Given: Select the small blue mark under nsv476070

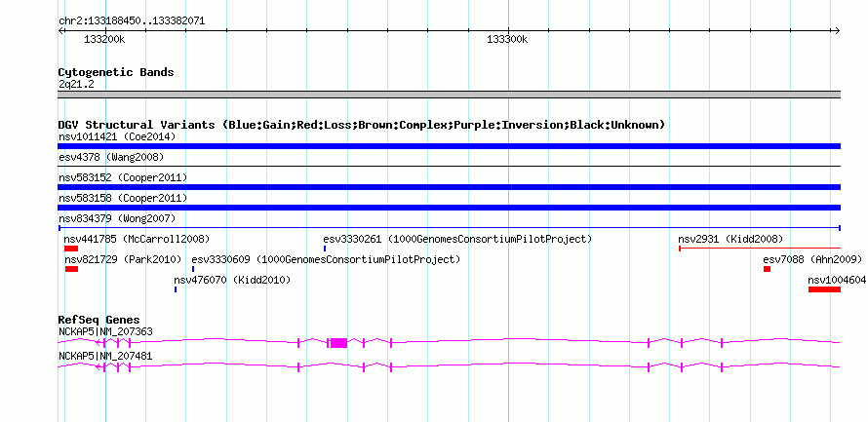Looking at the screenshot, I should [x=176, y=289].
